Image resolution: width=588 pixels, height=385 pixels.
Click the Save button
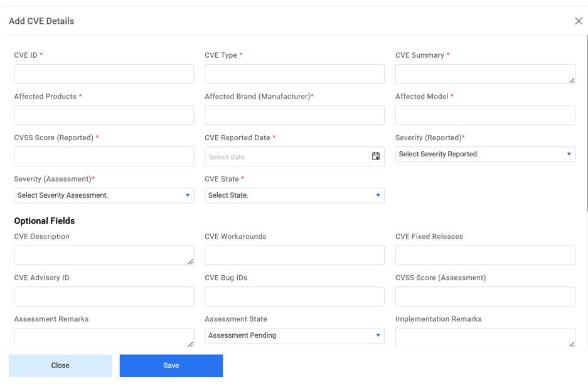click(171, 366)
